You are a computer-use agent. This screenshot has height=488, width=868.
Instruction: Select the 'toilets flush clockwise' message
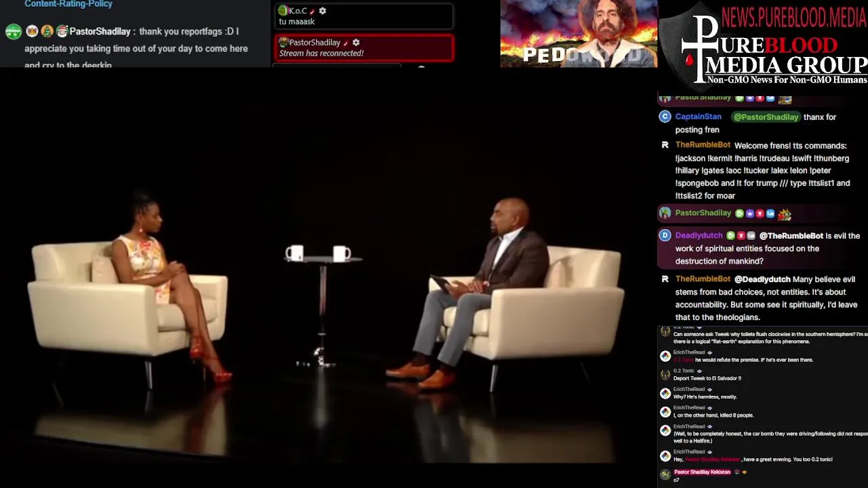click(770, 338)
